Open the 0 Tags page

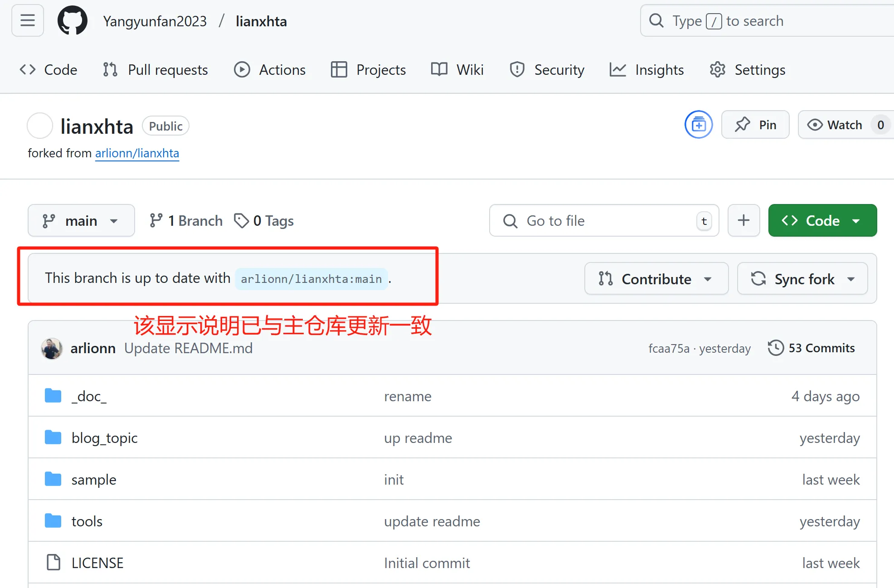coord(264,221)
